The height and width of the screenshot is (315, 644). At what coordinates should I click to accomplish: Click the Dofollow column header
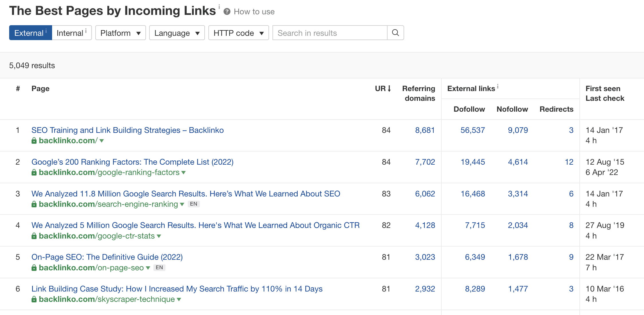469,109
